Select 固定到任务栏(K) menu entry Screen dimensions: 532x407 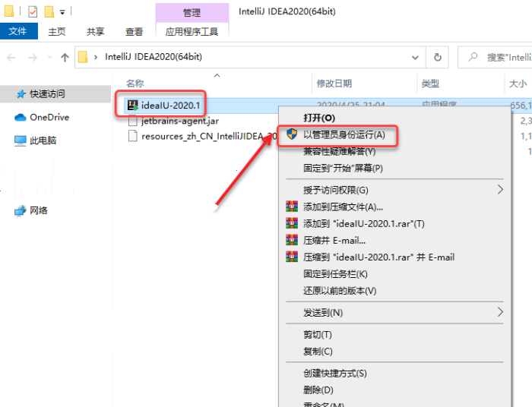point(335,274)
